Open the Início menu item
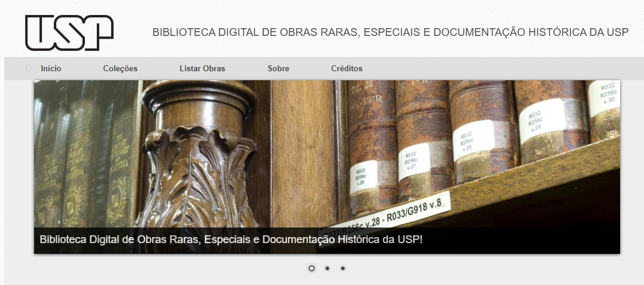 pyautogui.click(x=51, y=69)
